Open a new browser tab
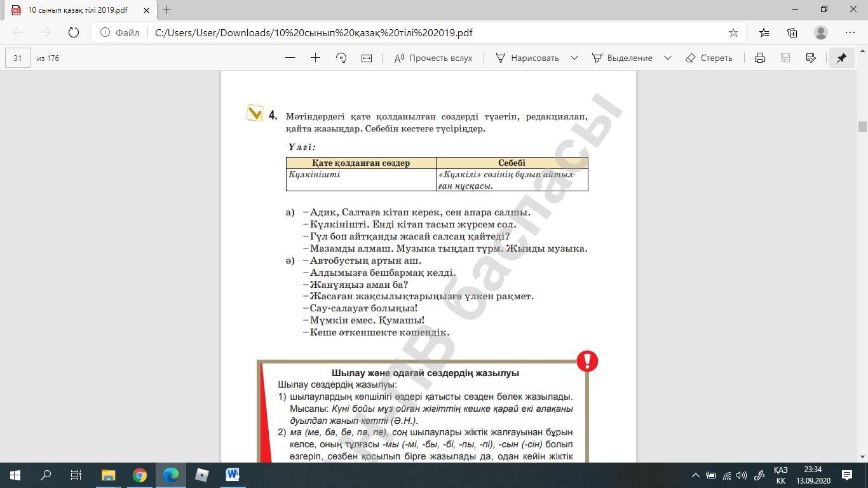The width and height of the screenshot is (868, 488). 167,10
